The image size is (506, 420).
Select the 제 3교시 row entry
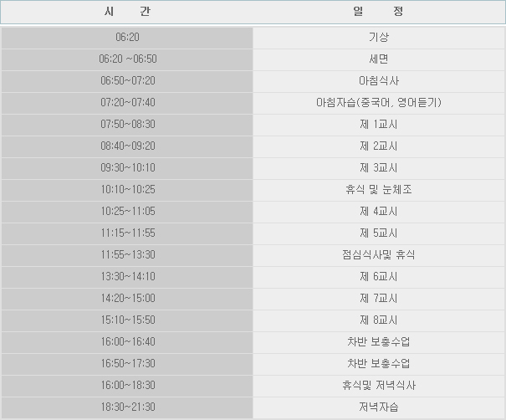378,168
